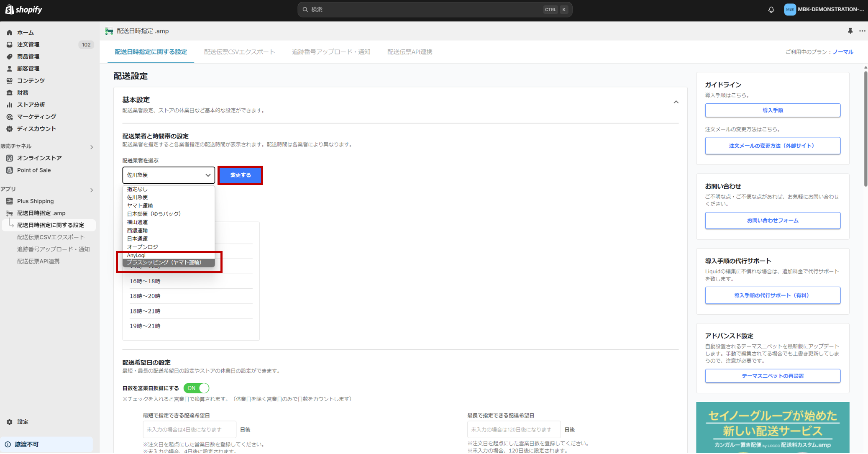Toggle the business day conversion ON switch
The image size is (868, 454).
point(196,388)
